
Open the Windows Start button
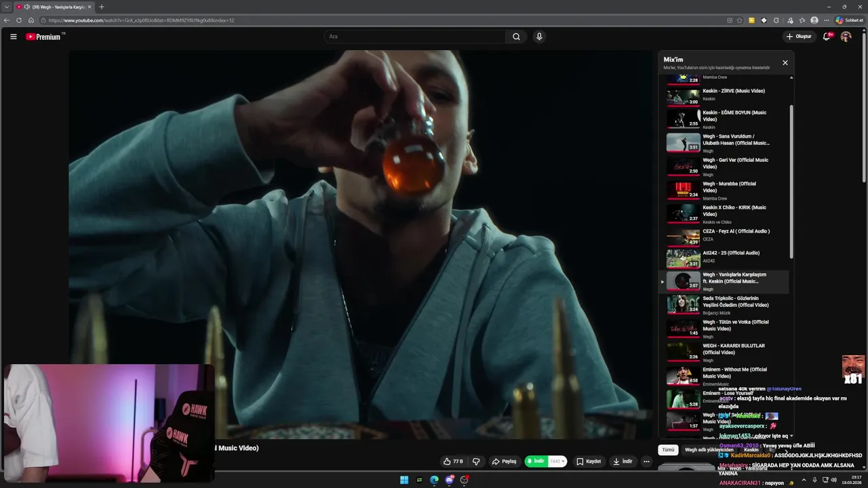pyautogui.click(x=404, y=480)
